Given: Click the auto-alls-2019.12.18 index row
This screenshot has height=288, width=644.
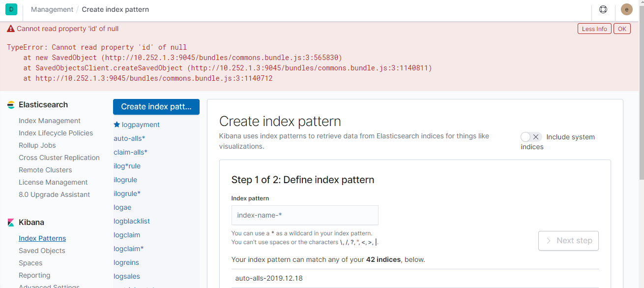Looking at the screenshot, I should (x=415, y=278).
